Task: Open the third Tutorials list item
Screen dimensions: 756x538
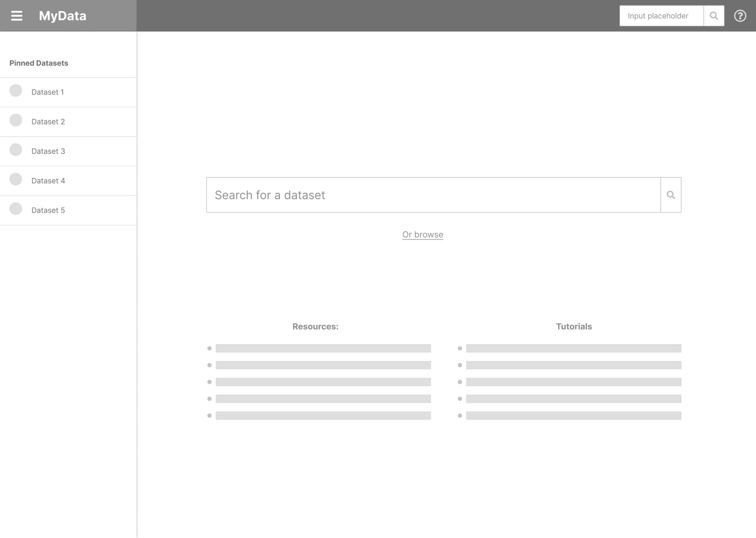Action: pyautogui.click(x=573, y=382)
